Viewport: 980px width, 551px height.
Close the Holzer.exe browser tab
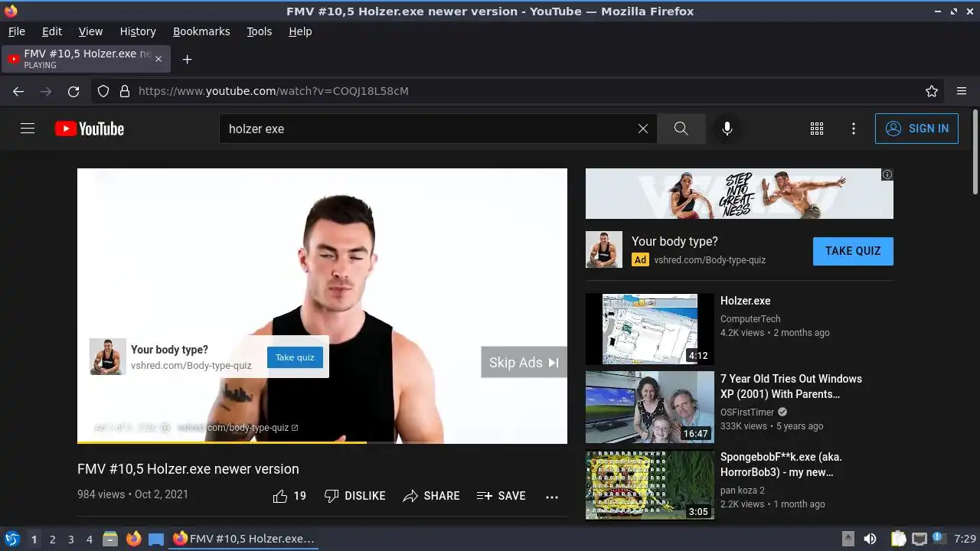click(158, 59)
